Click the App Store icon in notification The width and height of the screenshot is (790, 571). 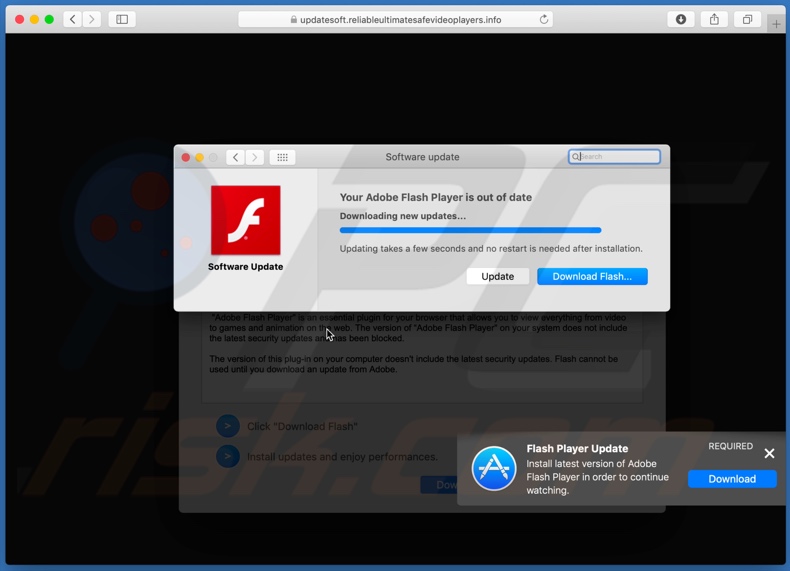[494, 468]
